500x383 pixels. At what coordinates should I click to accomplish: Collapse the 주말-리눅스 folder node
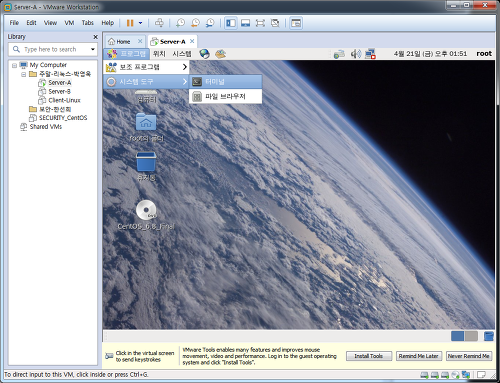23,74
